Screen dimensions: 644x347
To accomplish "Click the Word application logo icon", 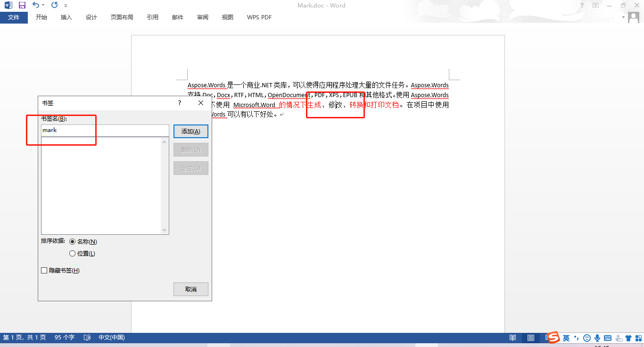I will pyautogui.click(x=8, y=5).
